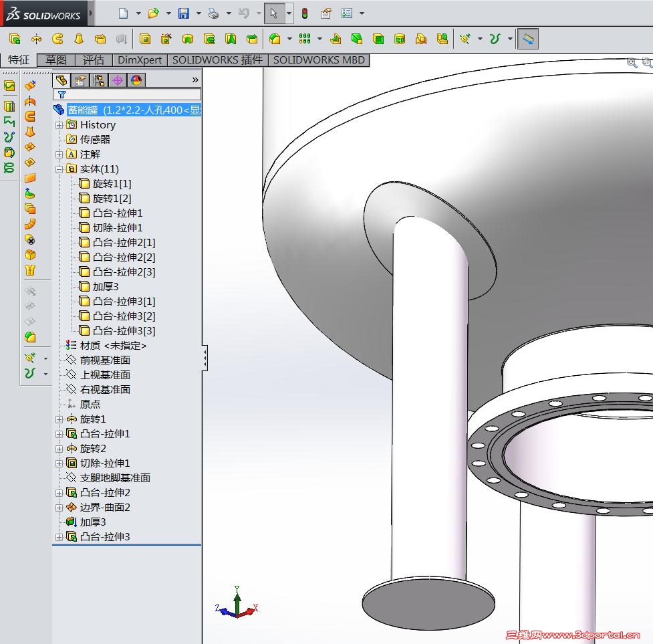Click the Fillet tool icon
This screenshot has height=644, width=653.
(275, 39)
